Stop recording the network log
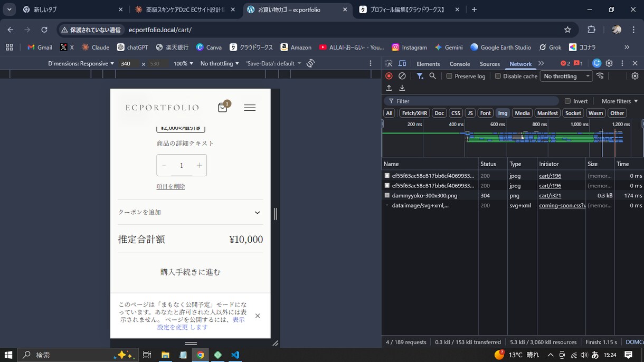 tap(389, 76)
